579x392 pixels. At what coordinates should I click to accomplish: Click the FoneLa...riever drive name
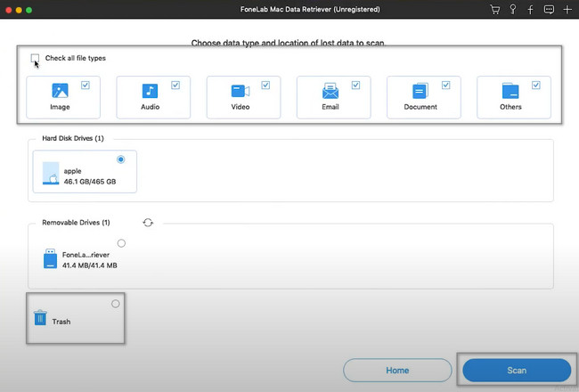point(86,255)
